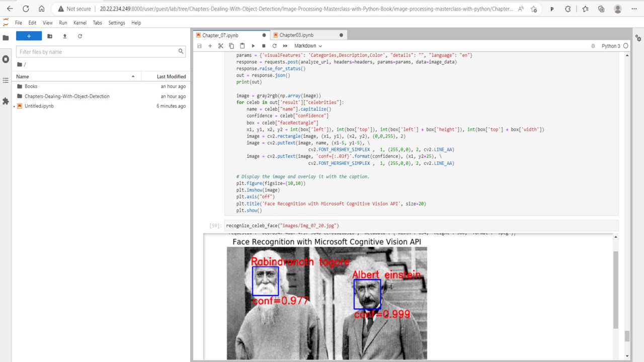The image size is (644, 362).
Task: Select the Books folder
Action: (x=101, y=86)
